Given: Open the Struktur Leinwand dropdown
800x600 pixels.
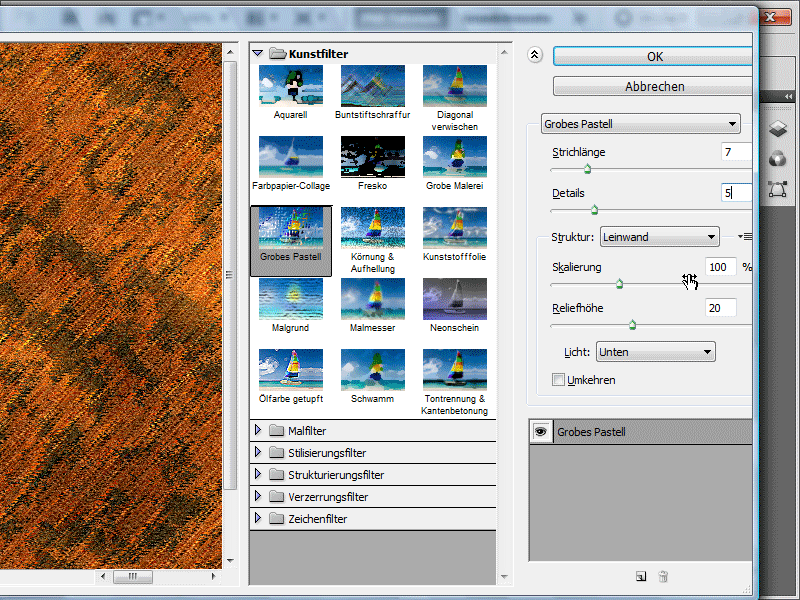Looking at the screenshot, I should (x=660, y=237).
